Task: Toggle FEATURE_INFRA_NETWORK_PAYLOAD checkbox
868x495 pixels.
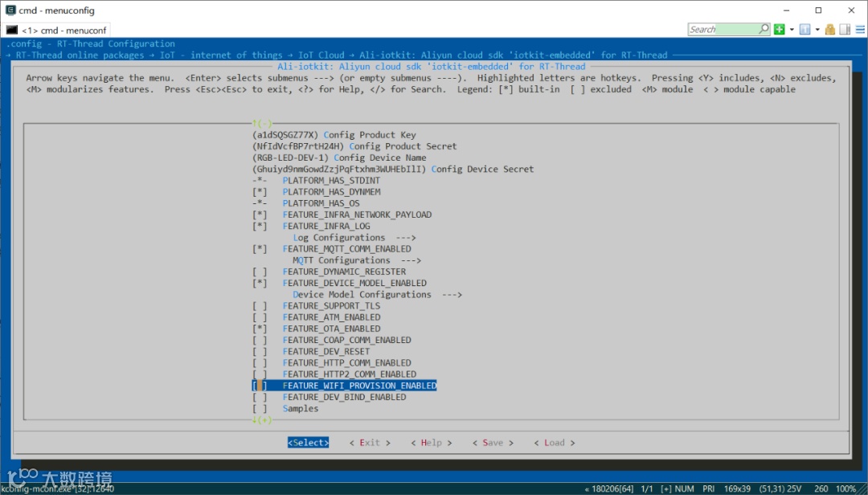Action: (x=260, y=215)
